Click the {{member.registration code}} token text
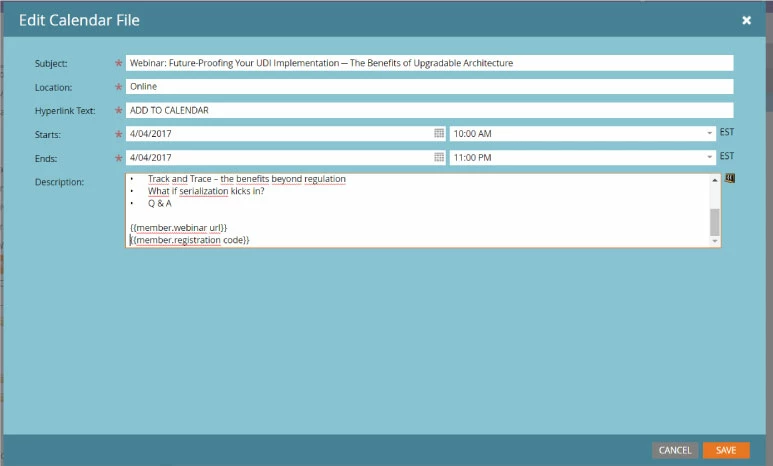The image size is (773, 466). click(190, 240)
